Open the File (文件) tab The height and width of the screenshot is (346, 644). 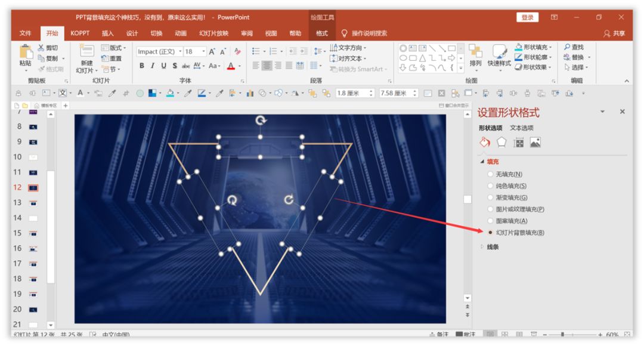(26, 33)
